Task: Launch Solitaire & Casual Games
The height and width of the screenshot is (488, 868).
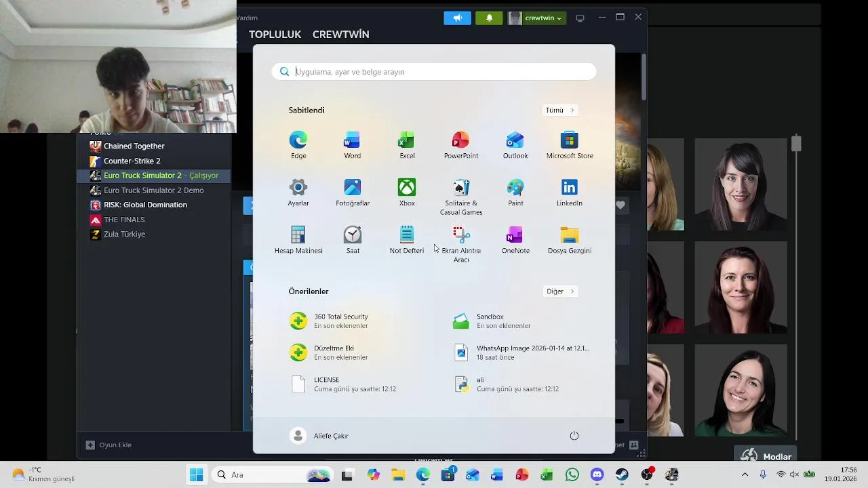Action: pos(461,197)
